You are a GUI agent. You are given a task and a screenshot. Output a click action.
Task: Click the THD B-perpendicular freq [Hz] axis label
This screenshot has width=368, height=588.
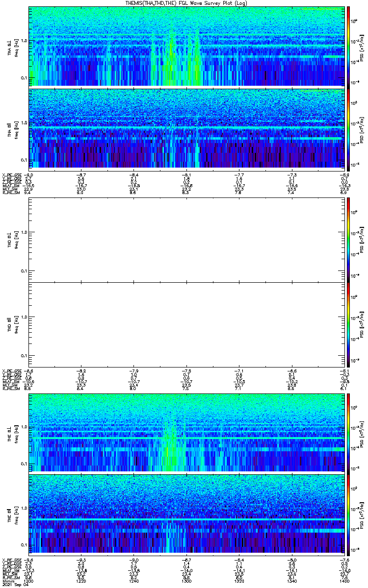click(x=16, y=239)
